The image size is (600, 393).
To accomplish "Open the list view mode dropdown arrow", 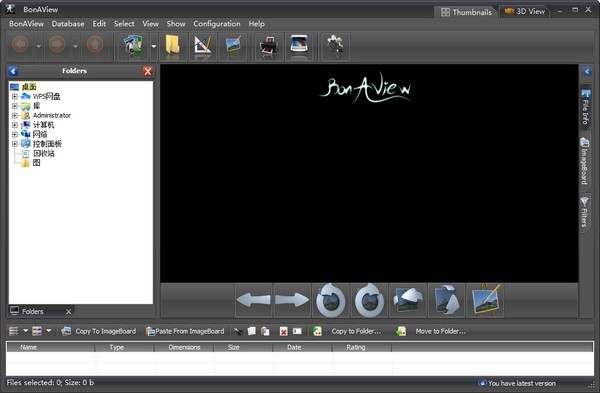I will tap(25, 331).
